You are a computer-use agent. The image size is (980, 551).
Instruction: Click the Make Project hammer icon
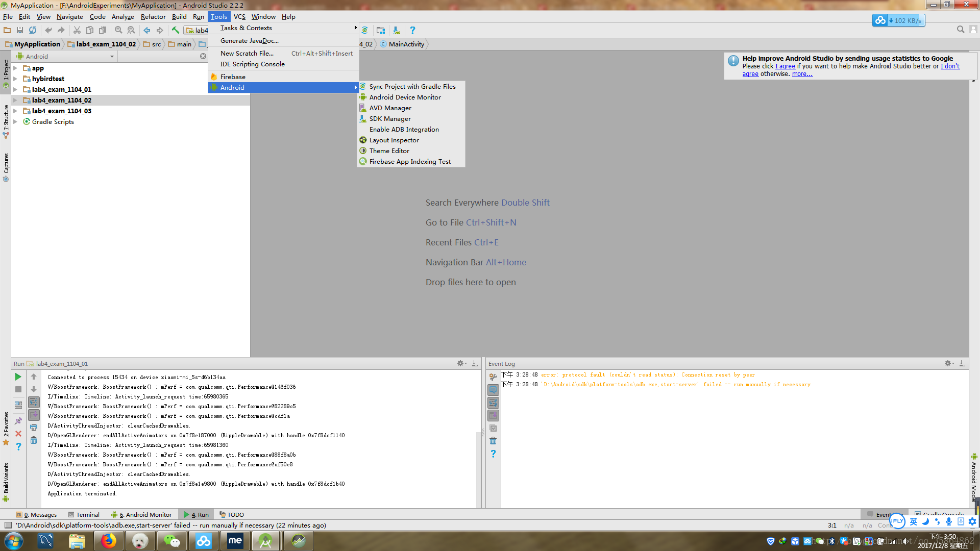(176, 30)
